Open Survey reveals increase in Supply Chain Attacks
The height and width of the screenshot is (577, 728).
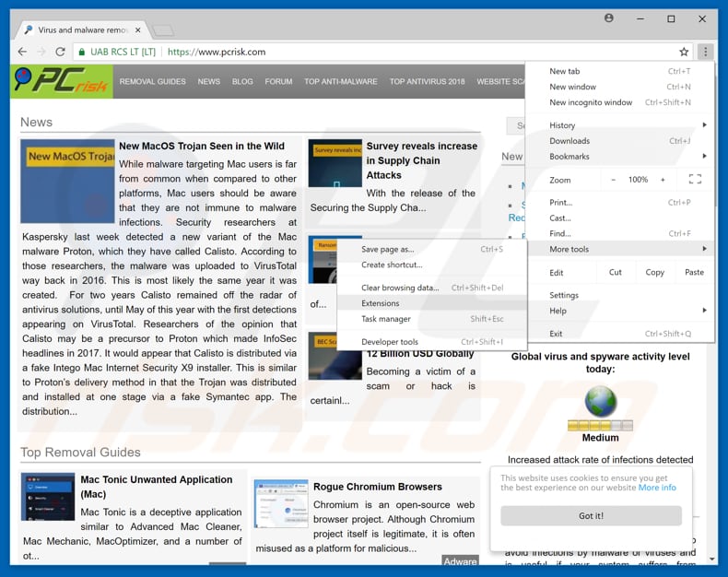tap(421, 160)
